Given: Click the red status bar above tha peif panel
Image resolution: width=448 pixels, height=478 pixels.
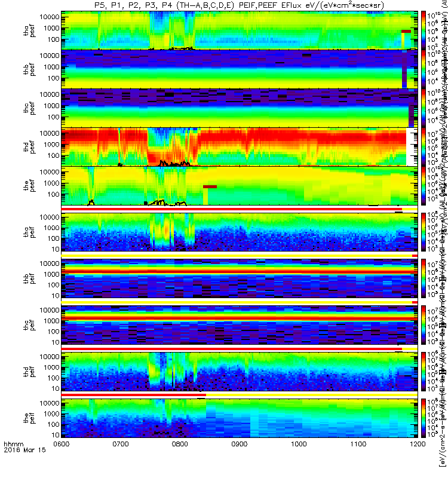Looking at the screenshot, I should tap(232, 209).
